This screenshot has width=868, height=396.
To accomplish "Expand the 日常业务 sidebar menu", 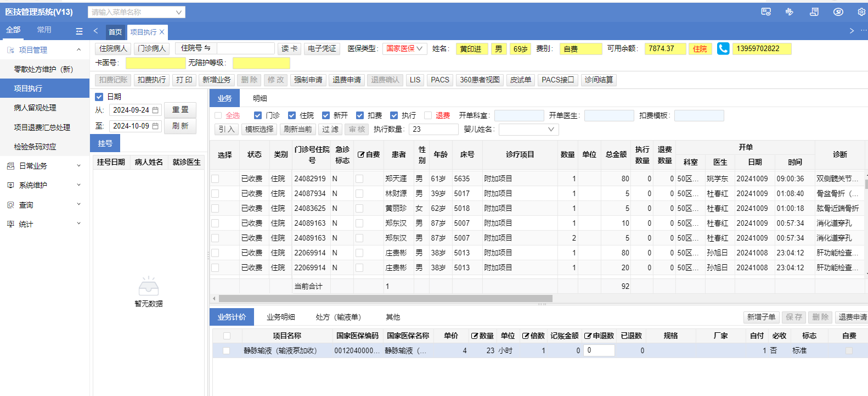I will 44,166.
